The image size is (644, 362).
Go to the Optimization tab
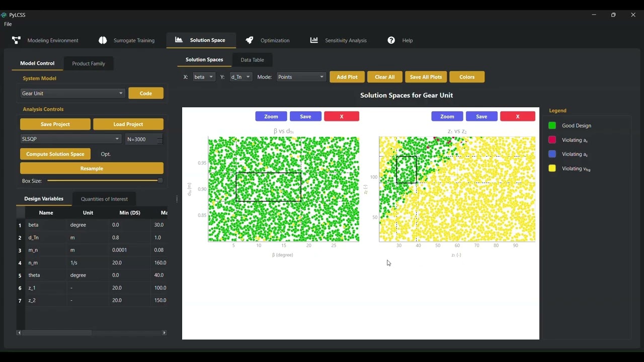point(268,40)
